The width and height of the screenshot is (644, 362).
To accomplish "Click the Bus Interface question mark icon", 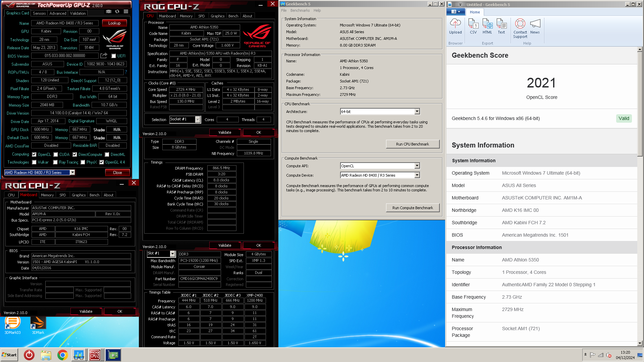I will (126, 72).
